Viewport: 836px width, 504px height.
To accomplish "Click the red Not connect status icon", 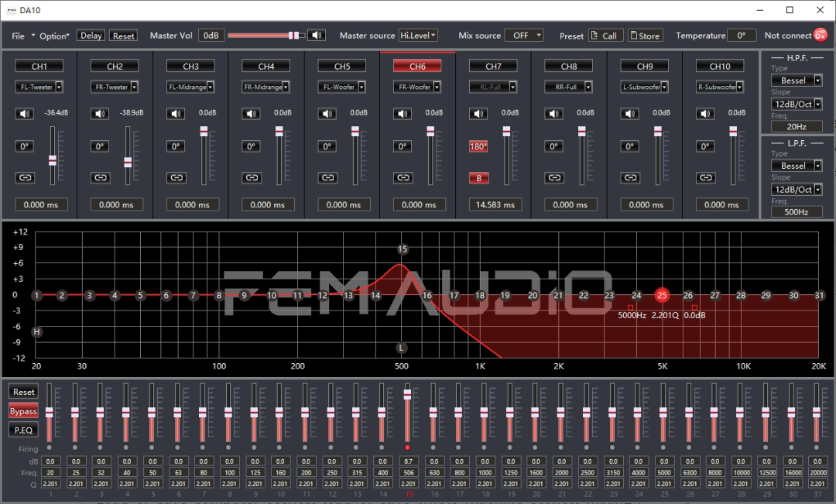I will pos(821,35).
